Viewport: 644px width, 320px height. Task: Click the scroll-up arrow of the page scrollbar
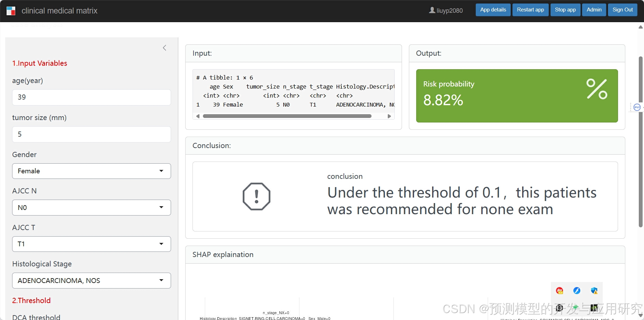click(x=641, y=27)
